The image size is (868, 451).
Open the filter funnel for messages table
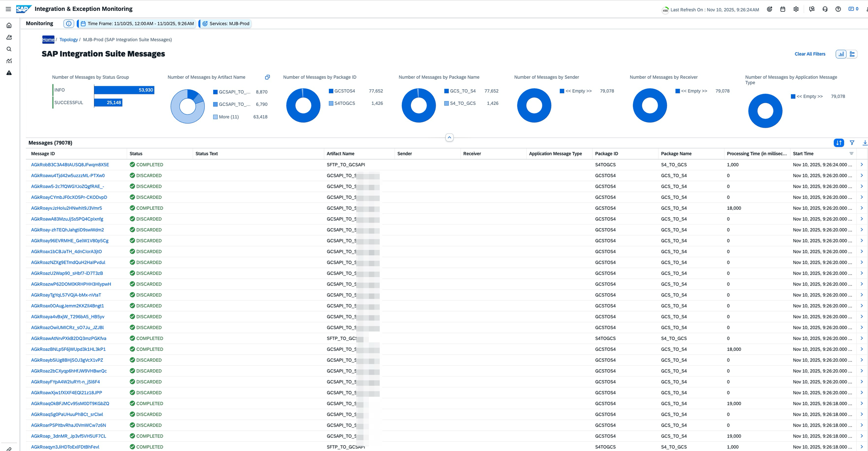[x=852, y=143]
